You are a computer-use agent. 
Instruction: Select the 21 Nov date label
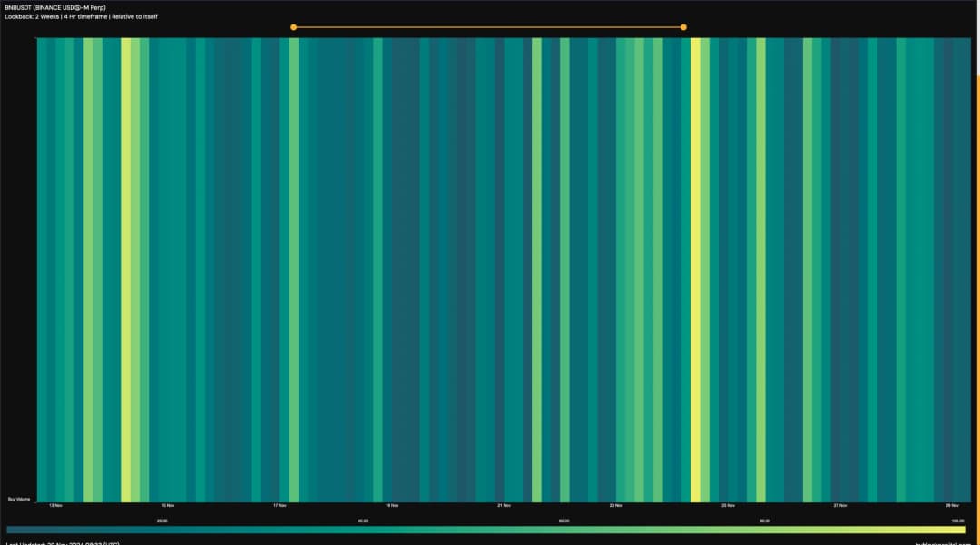(x=504, y=505)
